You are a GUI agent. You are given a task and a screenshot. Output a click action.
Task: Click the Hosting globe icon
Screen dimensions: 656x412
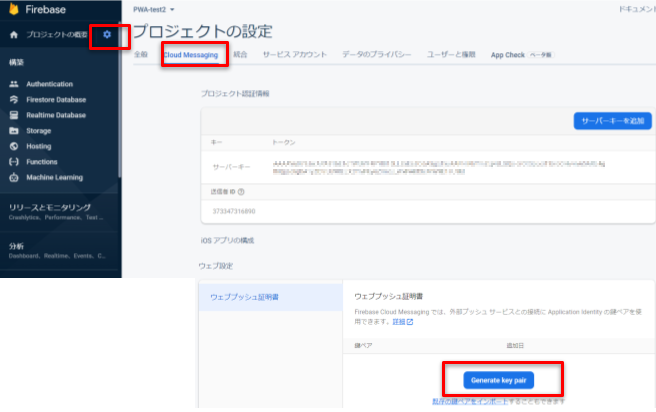[14, 146]
